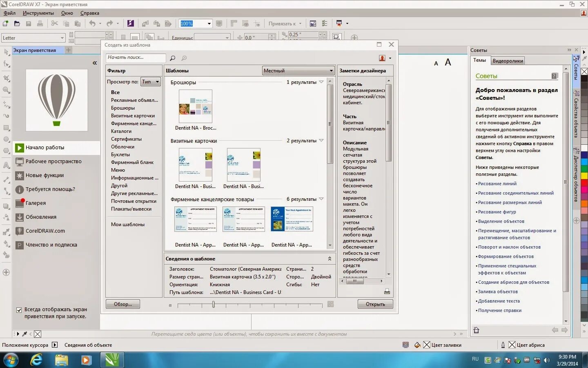The width and height of the screenshot is (588, 368).
Task: Select Мои шаблоны in the filter list
Action: coord(128,224)
